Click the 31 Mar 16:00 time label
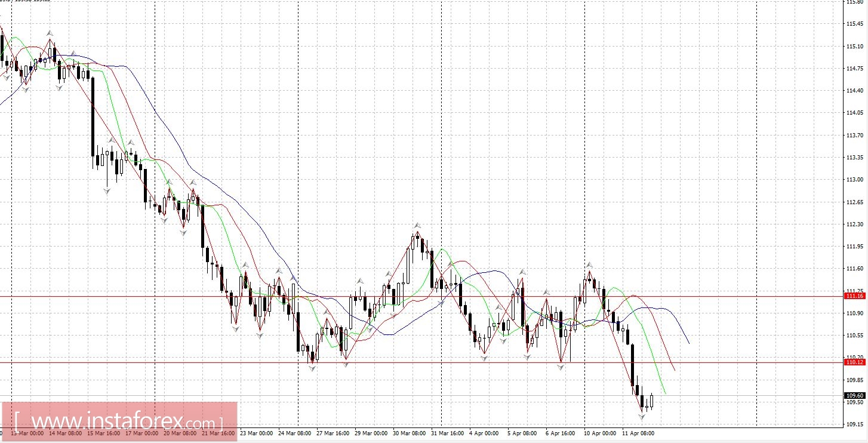The image size is (868, 443). click(x=448, y=433)
